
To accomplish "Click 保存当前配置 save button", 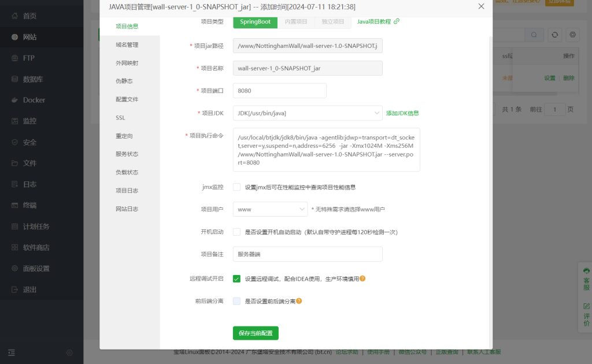I will pos(256,333).
